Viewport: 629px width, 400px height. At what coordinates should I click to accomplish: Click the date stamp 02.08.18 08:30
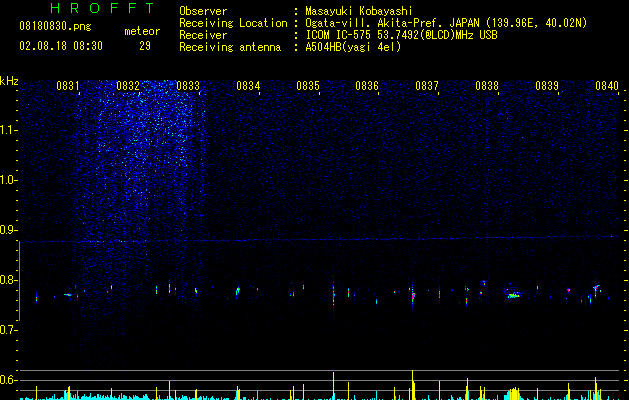pyautogui.click(x=61, y=46)
